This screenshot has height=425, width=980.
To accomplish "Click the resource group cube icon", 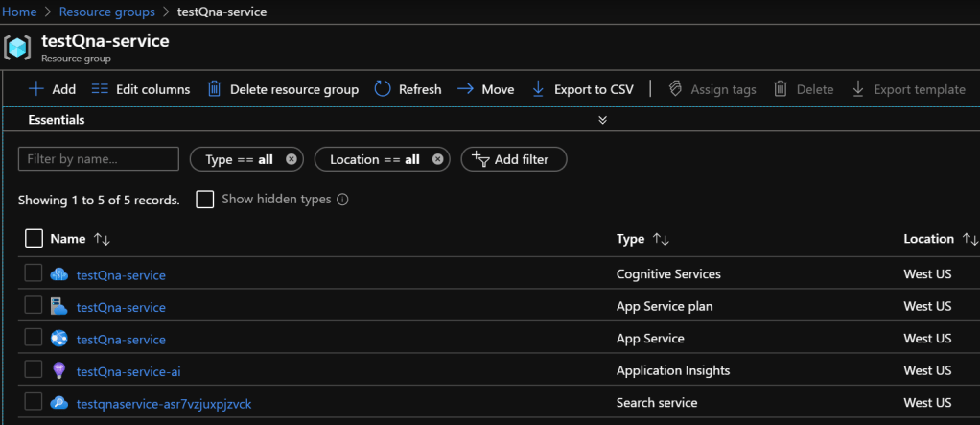I will 19,48.
